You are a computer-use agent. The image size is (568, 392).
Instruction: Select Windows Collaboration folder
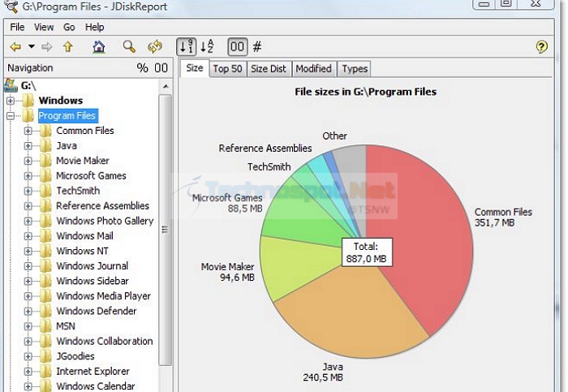point(105,342)
